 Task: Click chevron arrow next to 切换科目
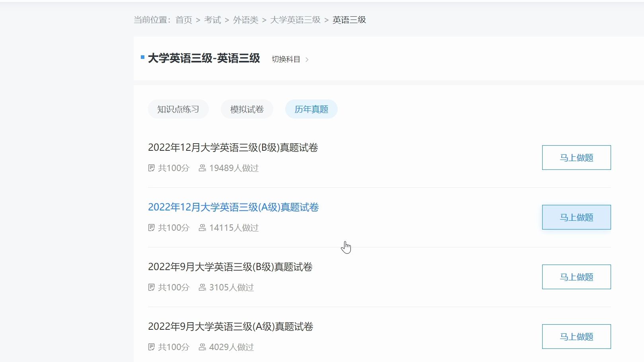pyautogui.click(x=307, y=60)
